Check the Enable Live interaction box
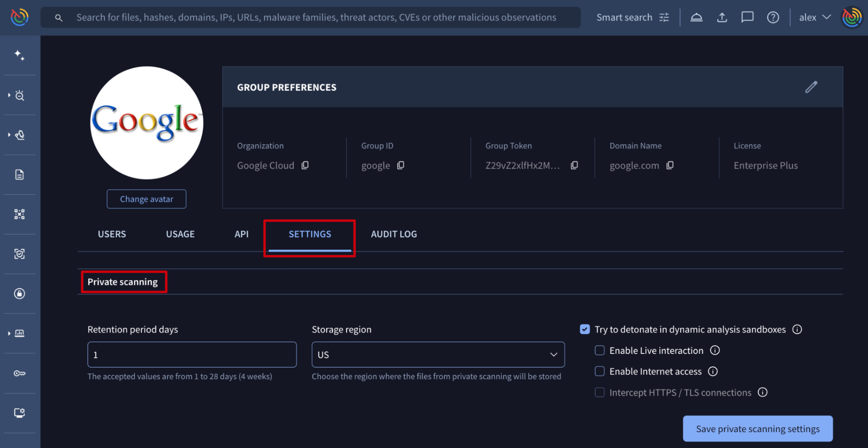Viewport: 868px width, 448px height. [599, 351]
